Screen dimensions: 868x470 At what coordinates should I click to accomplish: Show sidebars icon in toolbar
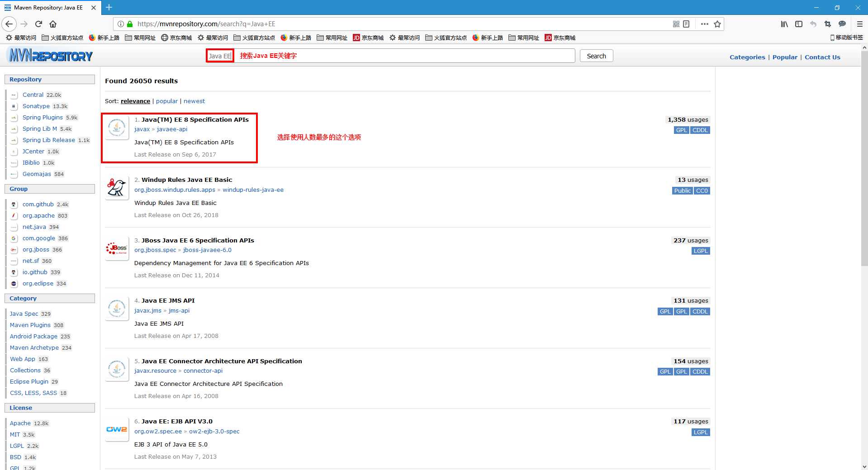pyautogui.click(x=799, y=24)
